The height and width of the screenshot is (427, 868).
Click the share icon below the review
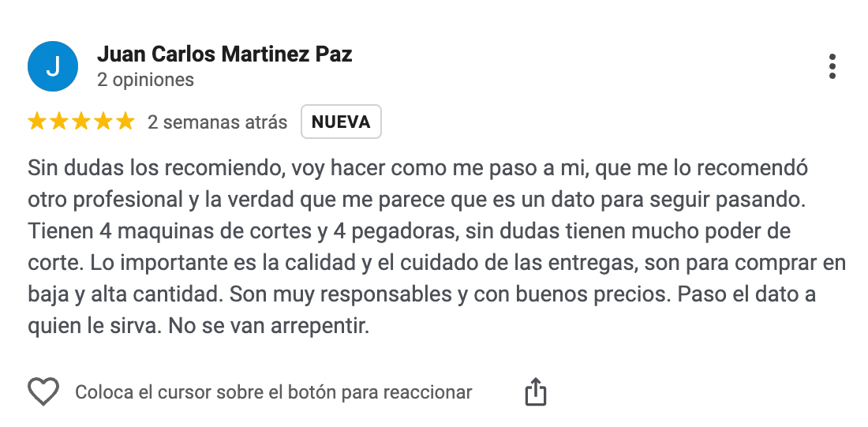(536, 391)
